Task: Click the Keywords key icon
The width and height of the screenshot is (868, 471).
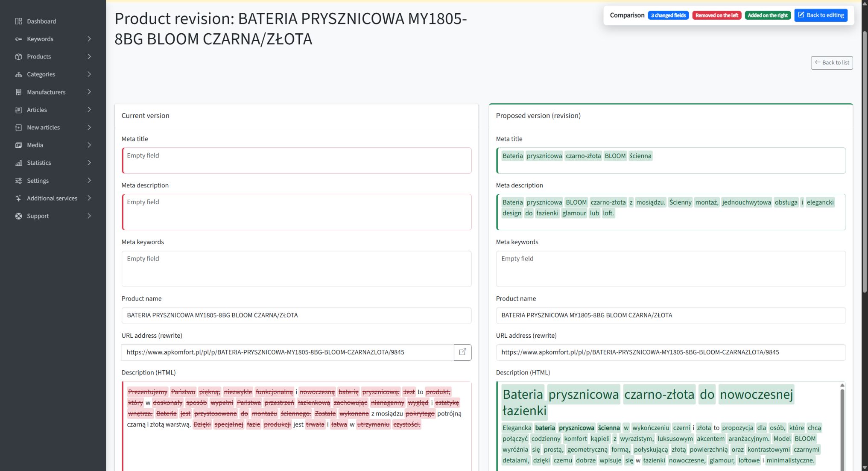Action: [18, 39]
